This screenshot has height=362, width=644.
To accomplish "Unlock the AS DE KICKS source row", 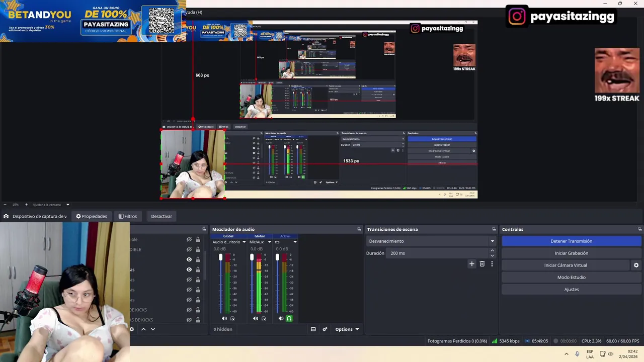I will coord(198,320).
